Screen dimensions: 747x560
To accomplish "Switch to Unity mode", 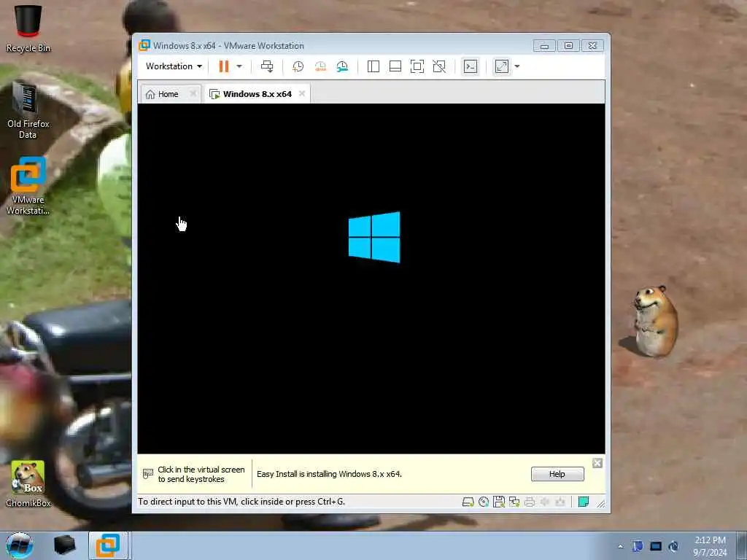I will click(x=439, y=66).
